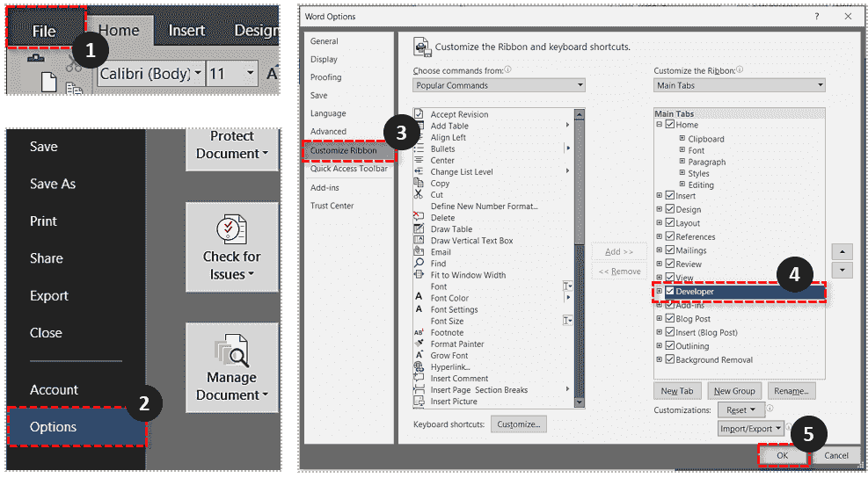This screenshot has width=868, height=478.
Task: Collapse the Home tree node
Action: [660, 125]
